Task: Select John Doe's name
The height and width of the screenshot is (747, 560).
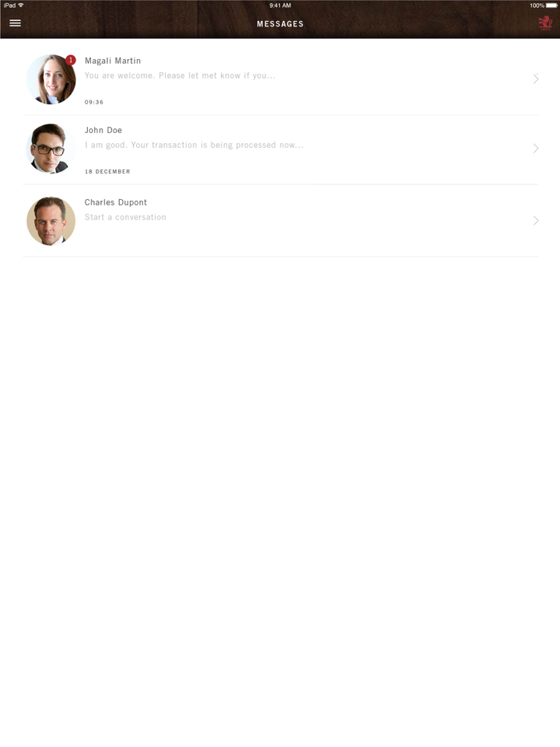Action: pos(103,130)
